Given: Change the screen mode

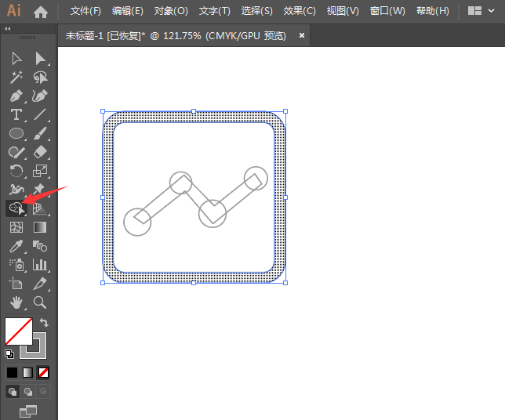Looking at the screenshot, I should pos(28,411).
